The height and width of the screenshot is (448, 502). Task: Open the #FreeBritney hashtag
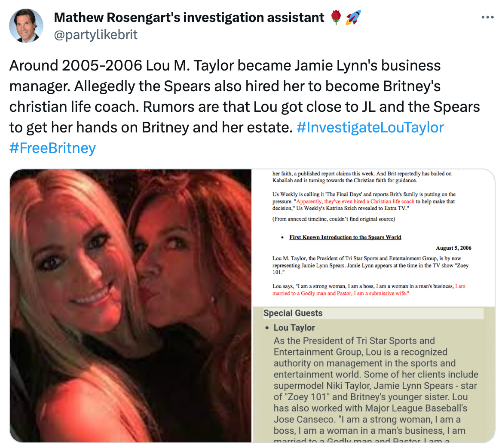click(x=52, y=148)
